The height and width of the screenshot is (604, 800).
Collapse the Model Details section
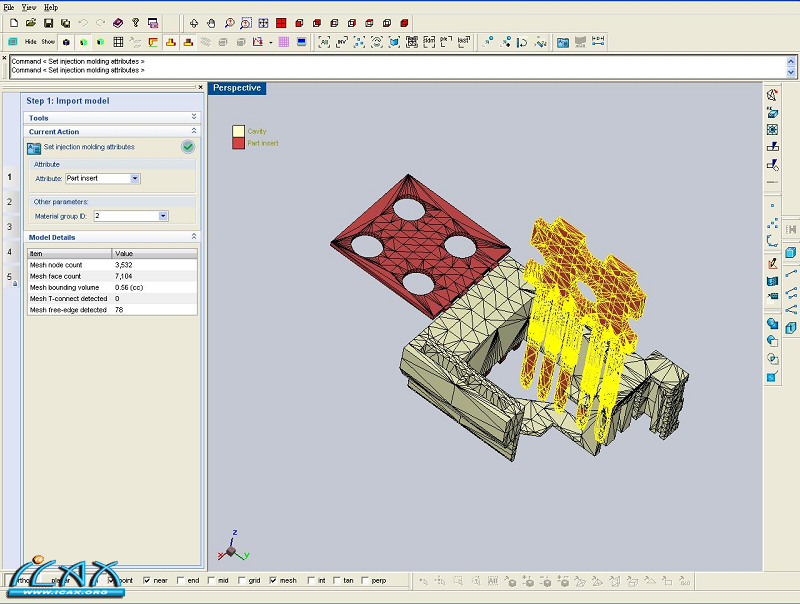[x=194, y=237]
